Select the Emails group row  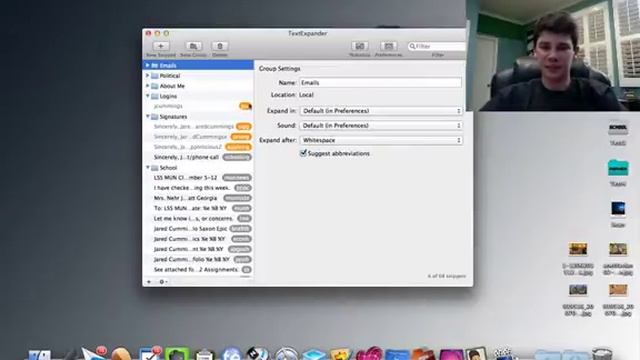click(198, 65)
